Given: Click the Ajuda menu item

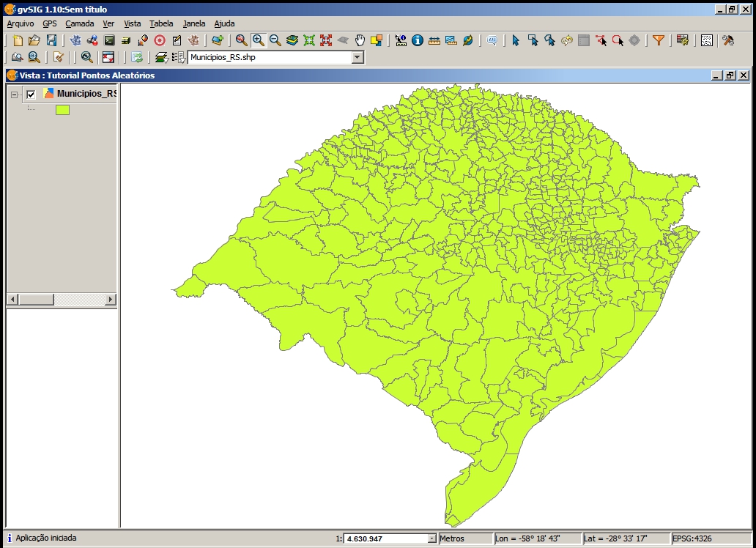Looking at the screenshot, I should pos(224,23).
